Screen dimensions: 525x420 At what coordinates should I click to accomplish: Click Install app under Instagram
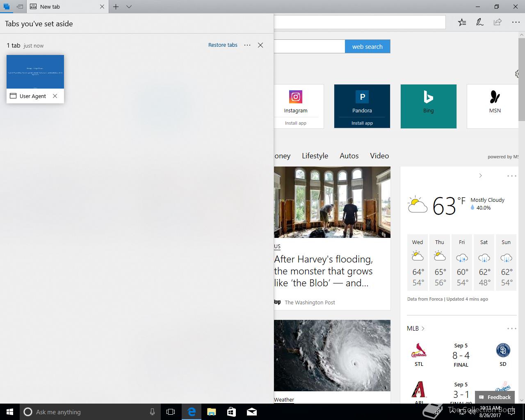coord(296,123)
